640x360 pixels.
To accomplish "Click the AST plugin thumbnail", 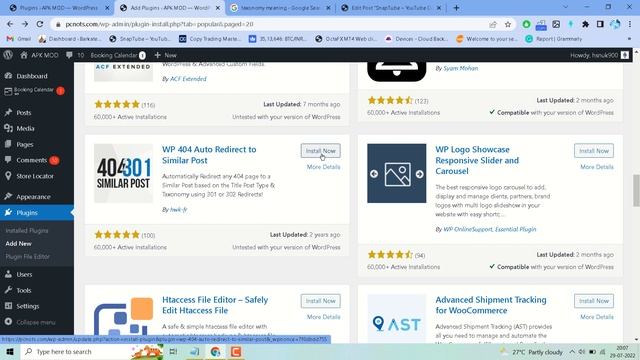I will coord(396,318).
